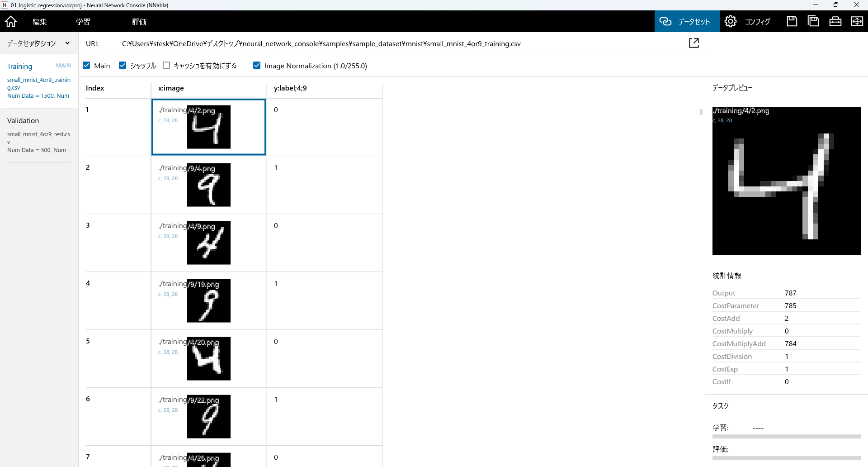The width and height of the screenshot is (868, 467).
Task: Uncheck the Main checkbox
Action: 87,66
